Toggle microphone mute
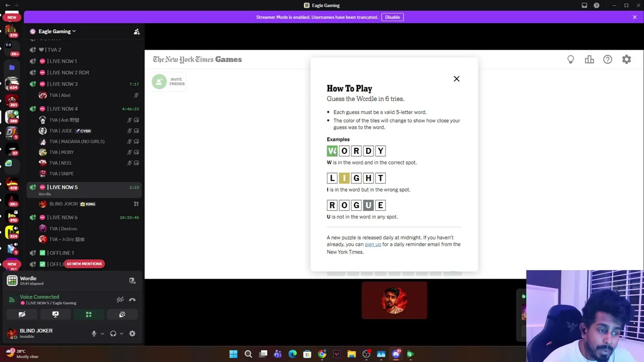 [94, 333]
